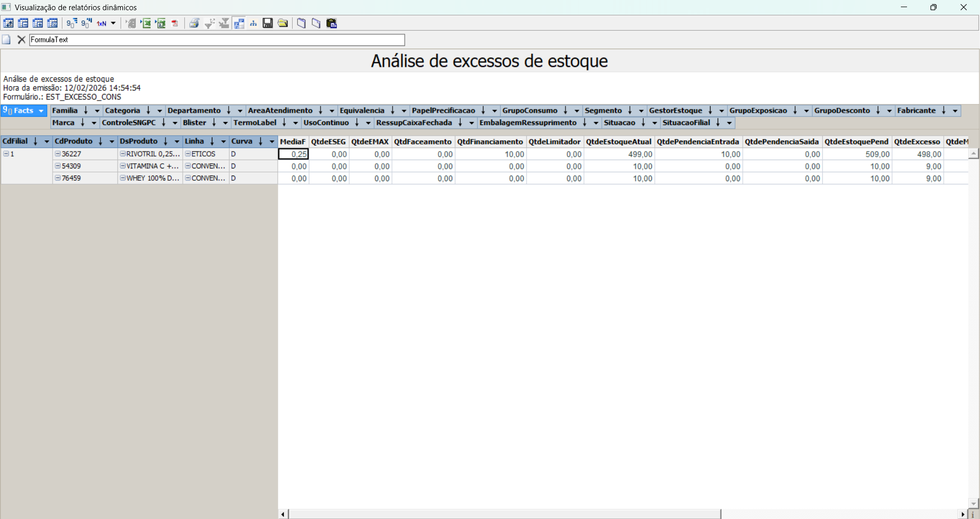This screenshot has height=519, width=980.
Task: Open the CdProduto column filter dropdown
Action: 112,141
